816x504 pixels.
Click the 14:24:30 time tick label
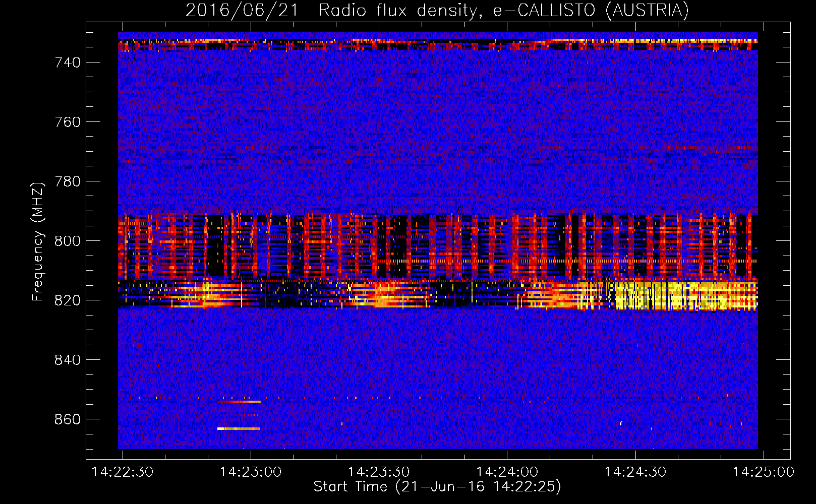[635, 472]
